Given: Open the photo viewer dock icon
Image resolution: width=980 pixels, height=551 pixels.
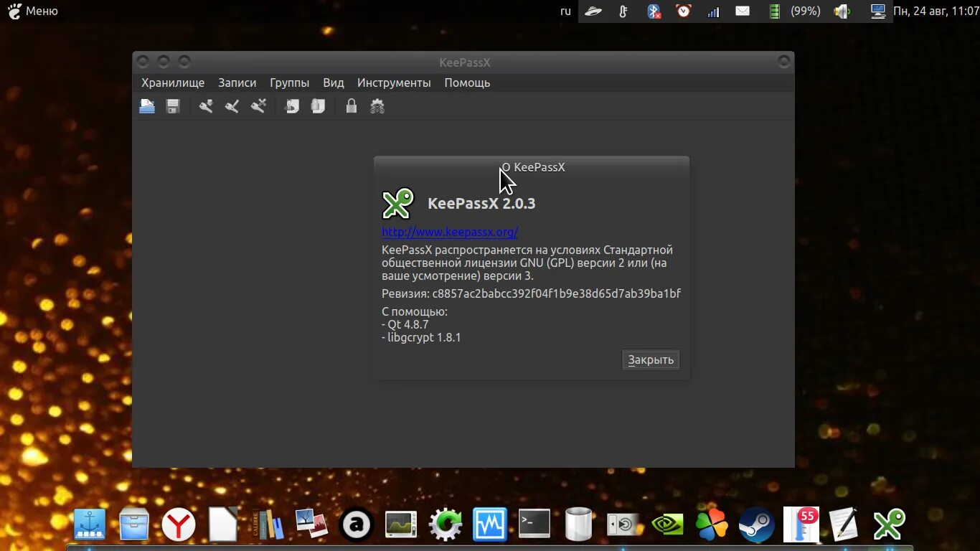Looking at the screenshot, I should [311, 524].
